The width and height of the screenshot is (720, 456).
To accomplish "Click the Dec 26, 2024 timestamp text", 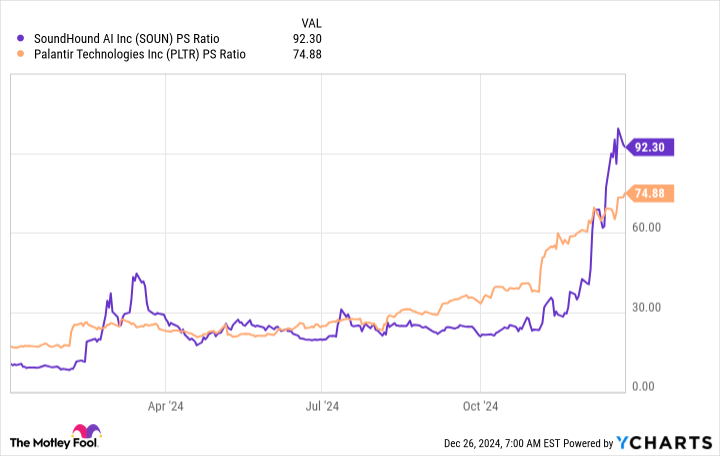I will coord(502,443).
